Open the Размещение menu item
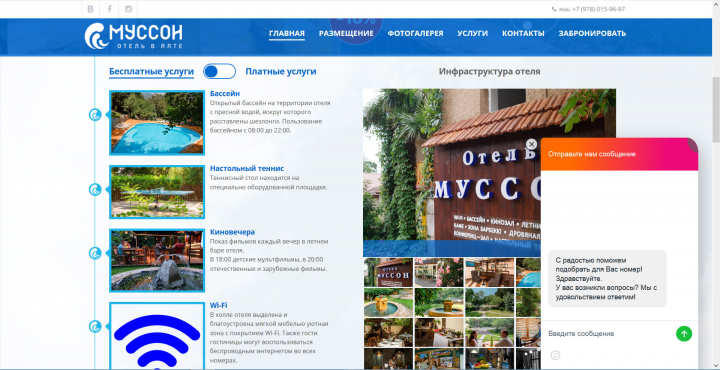720x370 pixels. click(x=346, y=33)
